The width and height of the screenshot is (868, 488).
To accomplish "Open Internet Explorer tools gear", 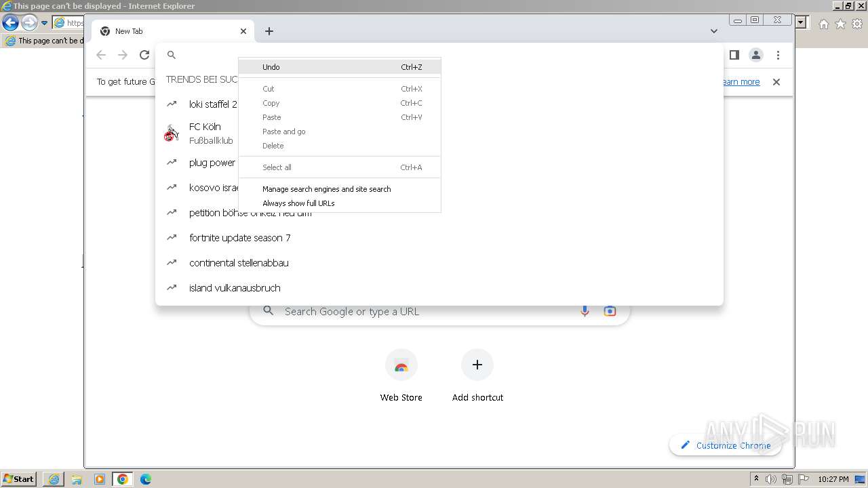I will (x=857, y=24).
